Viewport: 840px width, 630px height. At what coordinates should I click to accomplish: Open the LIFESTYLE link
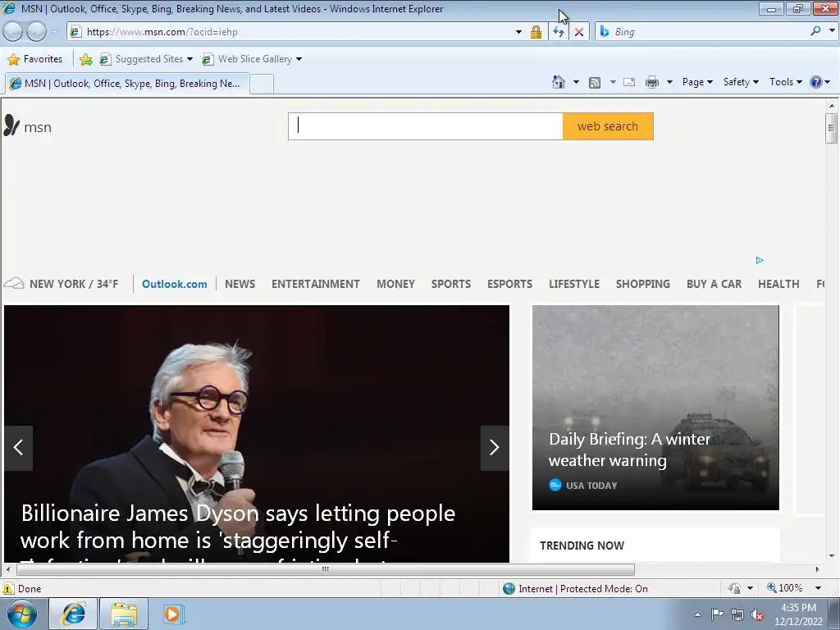[573, 284]
